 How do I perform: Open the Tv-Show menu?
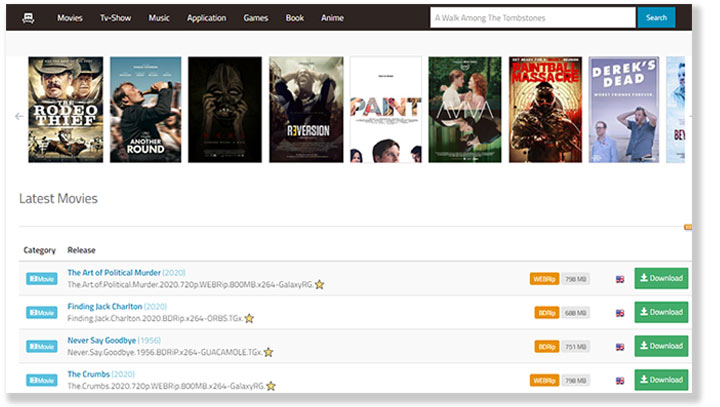(x=116, y=18)
